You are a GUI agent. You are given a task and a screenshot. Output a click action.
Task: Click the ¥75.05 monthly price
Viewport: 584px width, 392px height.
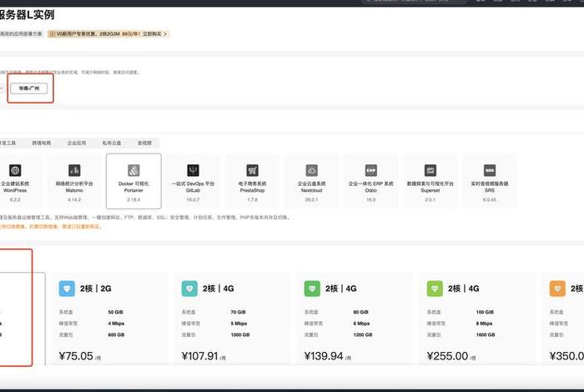click(x=80, y=356)
